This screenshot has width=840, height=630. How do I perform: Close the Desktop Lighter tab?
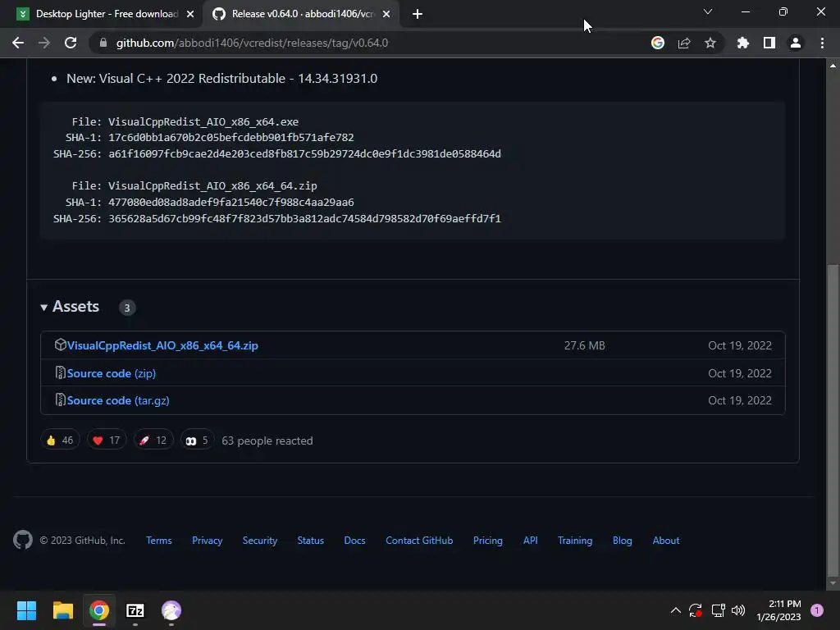click(x=190, y=14)
